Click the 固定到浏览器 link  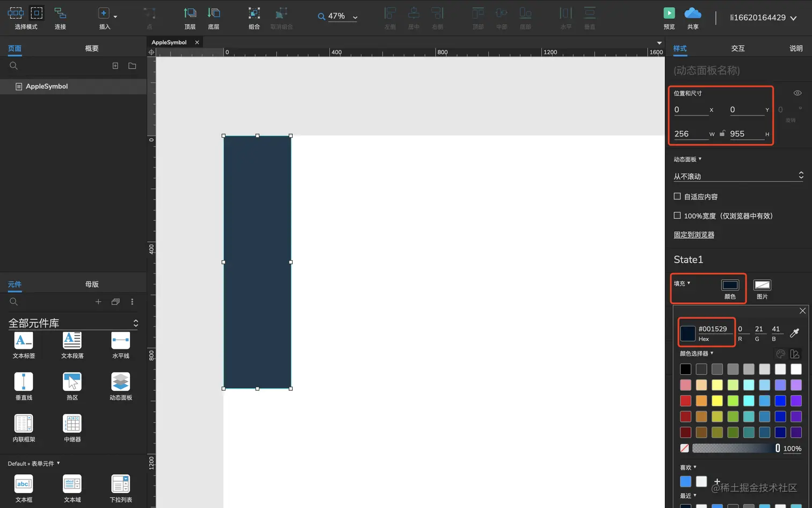coord(693,234)
